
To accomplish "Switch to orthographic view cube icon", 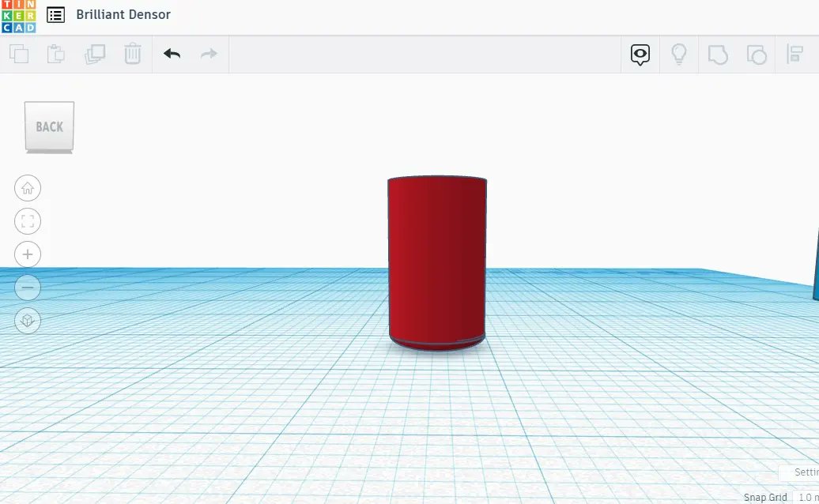I will 28,321.
